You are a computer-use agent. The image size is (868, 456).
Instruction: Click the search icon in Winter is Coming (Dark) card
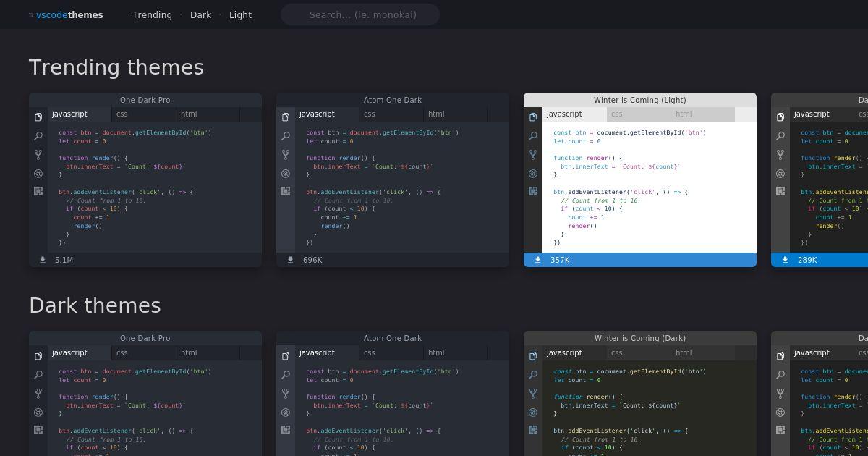pyautogui.click(x=533, y=374)
